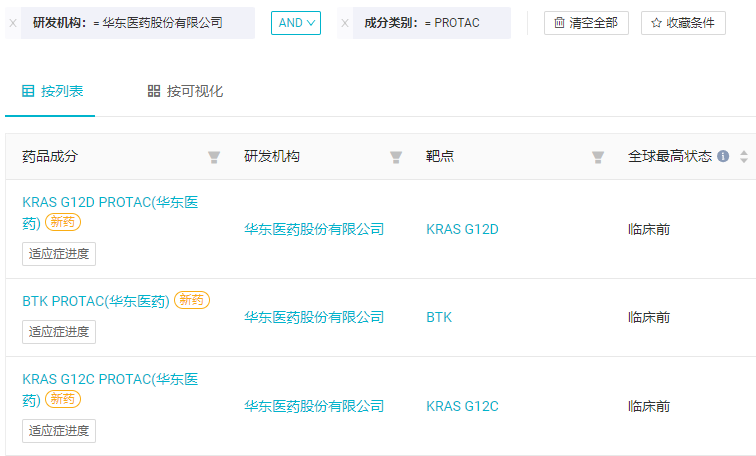Switch to the 按可视化 visualization tab

point(185,91)
